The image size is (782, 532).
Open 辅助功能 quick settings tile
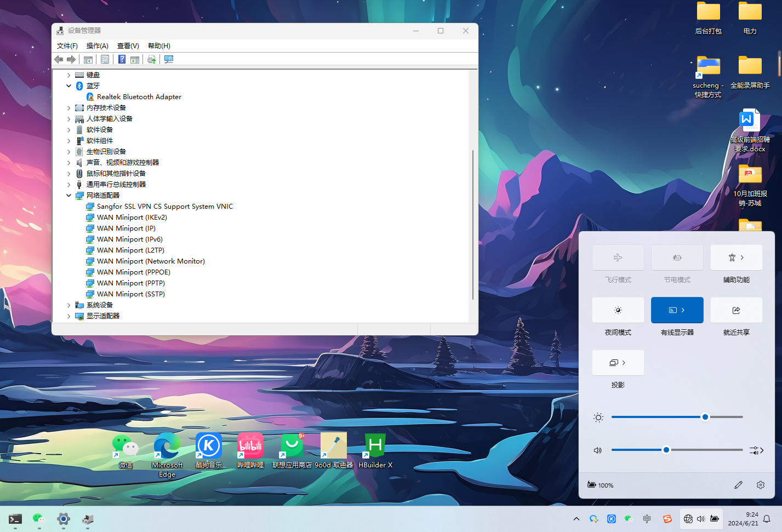pos(737,258)
